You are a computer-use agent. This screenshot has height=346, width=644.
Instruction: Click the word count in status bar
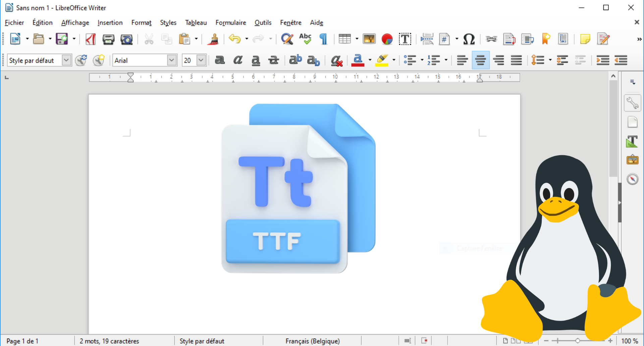(109, 341)
